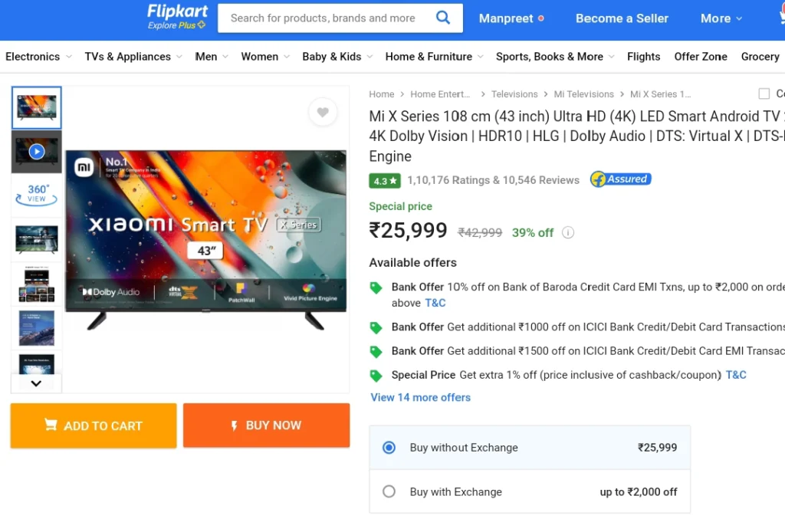Go to Flights section
Screen dimensions: 785x532
(x=643, y=57)
